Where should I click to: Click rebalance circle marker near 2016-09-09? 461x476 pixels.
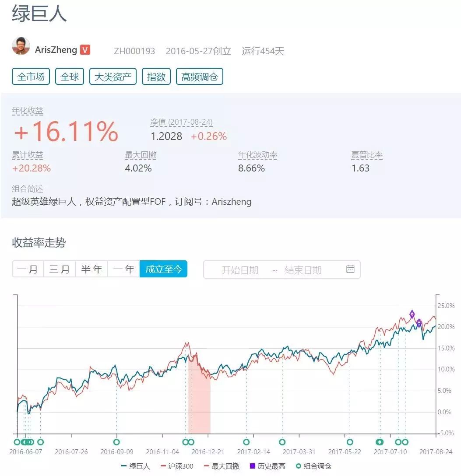[116, 442]
